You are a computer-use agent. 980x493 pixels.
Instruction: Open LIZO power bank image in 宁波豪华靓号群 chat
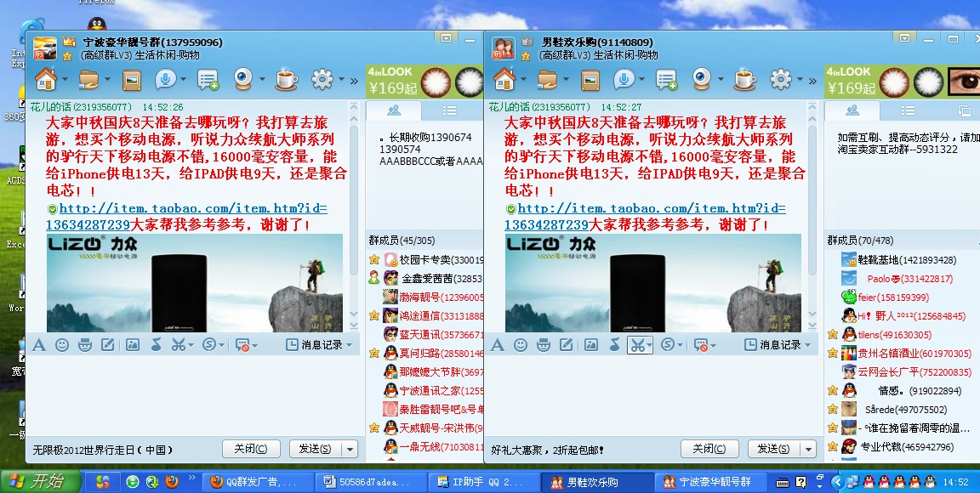click(194, 283)
